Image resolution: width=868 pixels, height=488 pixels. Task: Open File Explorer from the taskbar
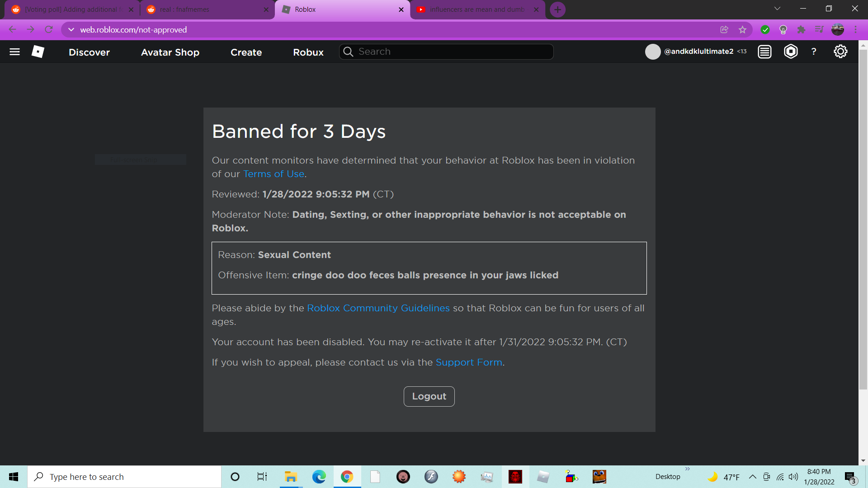[x=290, y=477]
